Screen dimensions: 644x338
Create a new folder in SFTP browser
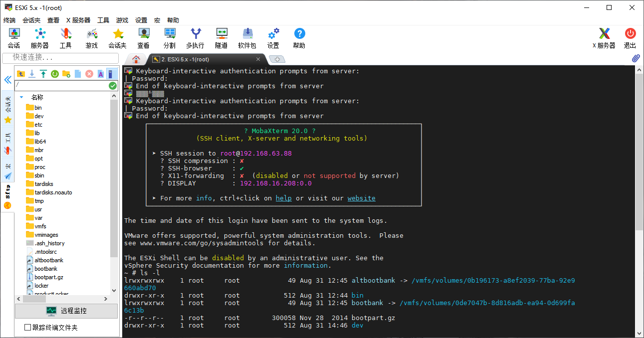[66, 74]
